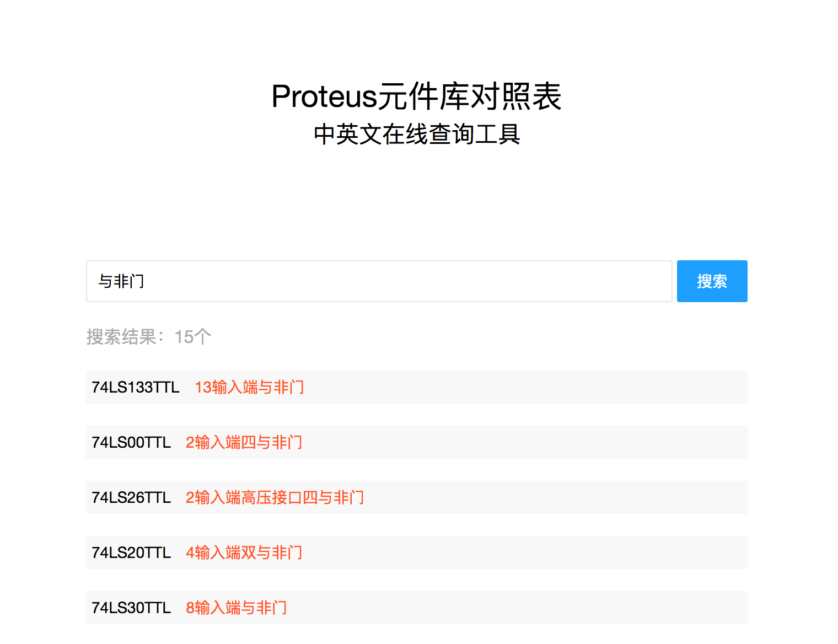838x644 pixels.
Task: Click the 2输入端四与非门 description text
Action: click(244, 442)
